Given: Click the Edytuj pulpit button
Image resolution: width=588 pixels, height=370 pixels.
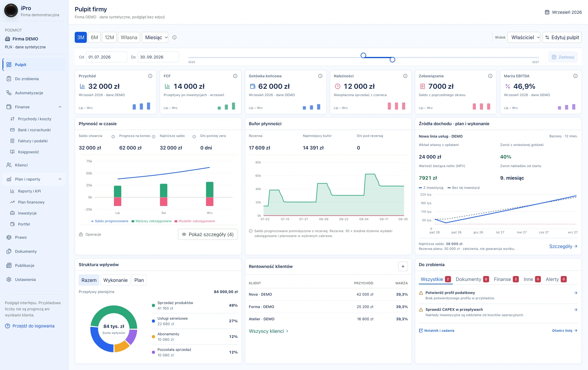Looking at the screenshot, I should coord(562,37).
